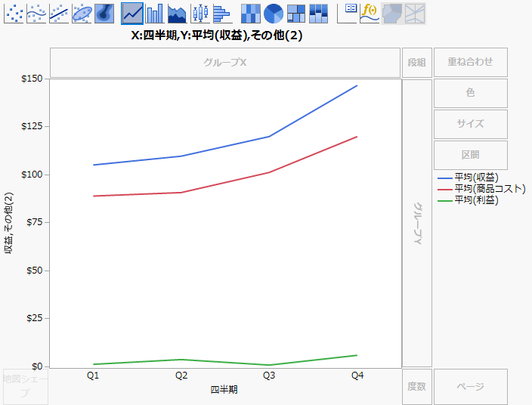Select the Heatmap element icon
The height and width of the screenshot is (405, 532).
click(x=251, y=14)
